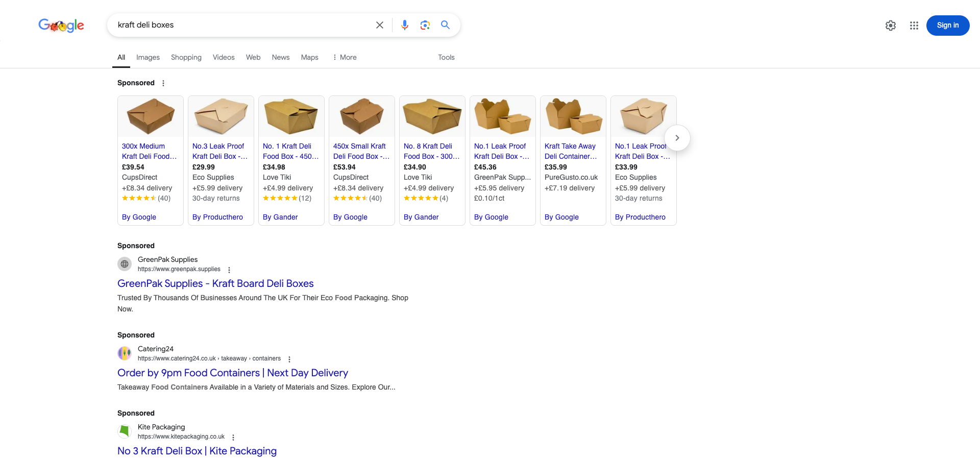Click By Gander under £34.90 product
Viewport: 980px width, 459px height.
click(x=421, y=217)
